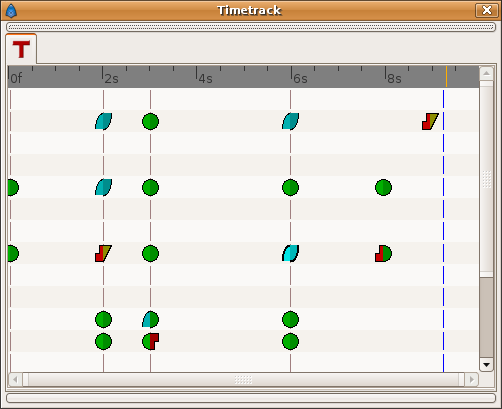Click the red-green half waypoint at 8s
The width and height of the screenshot is (502, 409).
[383, 253]
